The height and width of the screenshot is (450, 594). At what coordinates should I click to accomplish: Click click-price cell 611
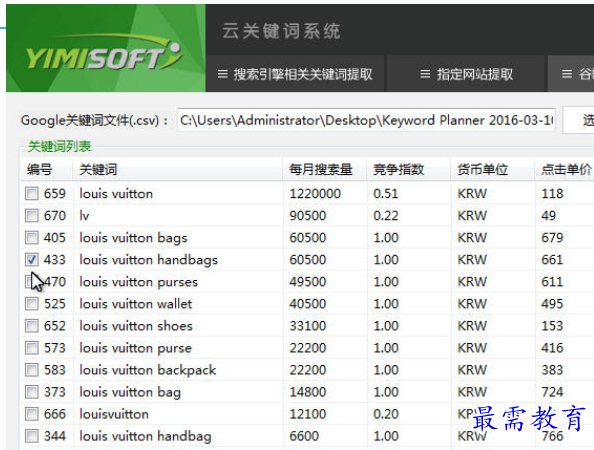(552, 281)
